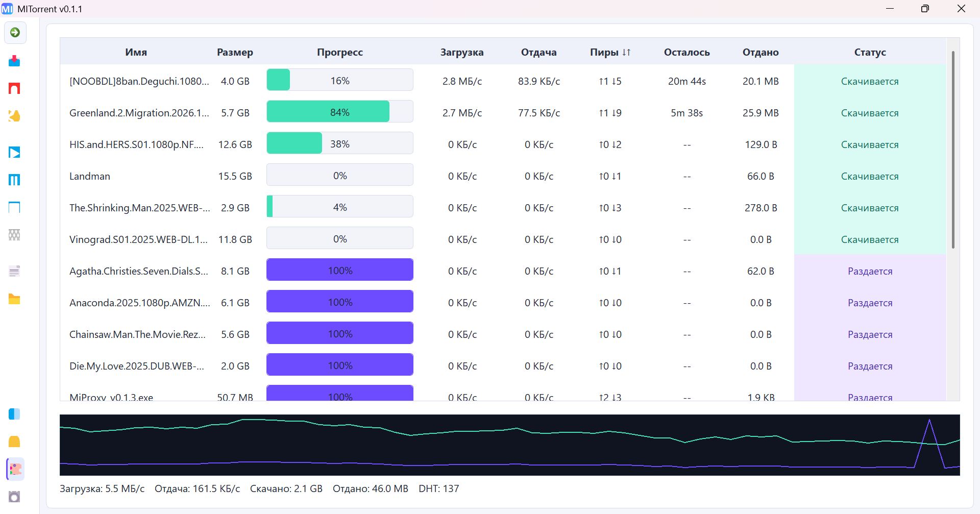Open the yellow folder sidebar icon

pos(14,300)
